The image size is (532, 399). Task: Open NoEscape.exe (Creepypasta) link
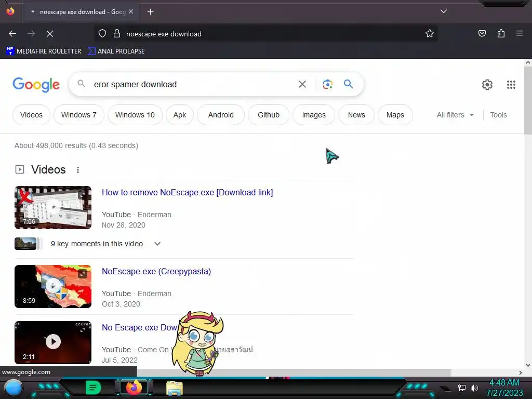click(x=156, y=271)
